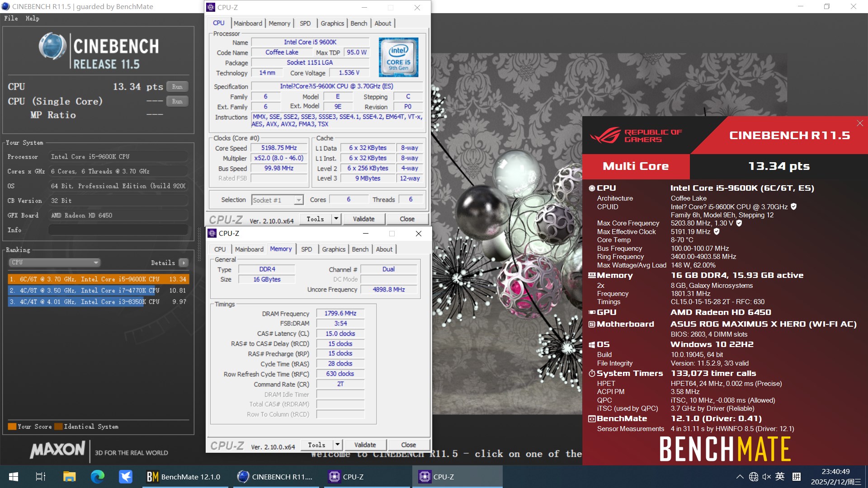Open Graphics tab in upper CPU-Z
868x488 pixels.
tap(332, 23)
